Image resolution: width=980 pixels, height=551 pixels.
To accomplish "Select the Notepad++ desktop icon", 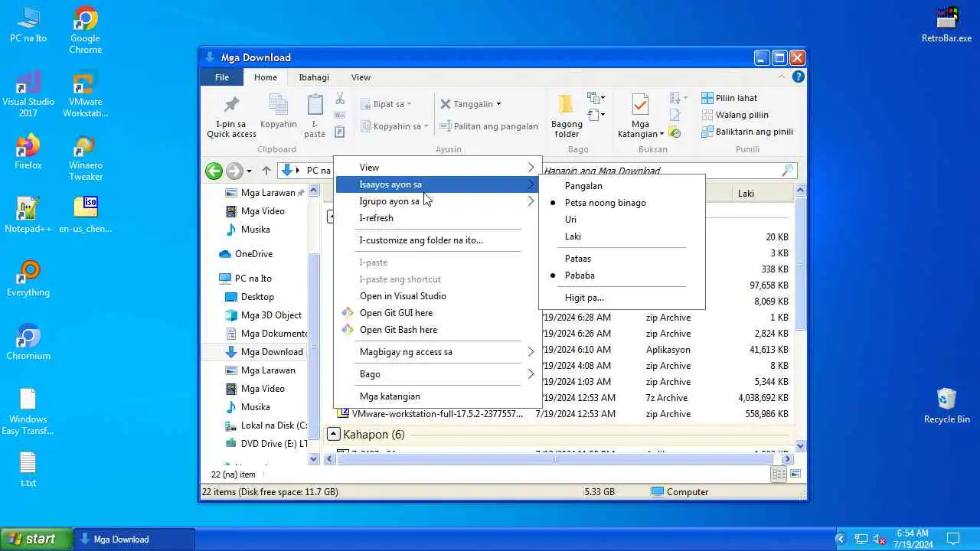I will coord(28,215).
